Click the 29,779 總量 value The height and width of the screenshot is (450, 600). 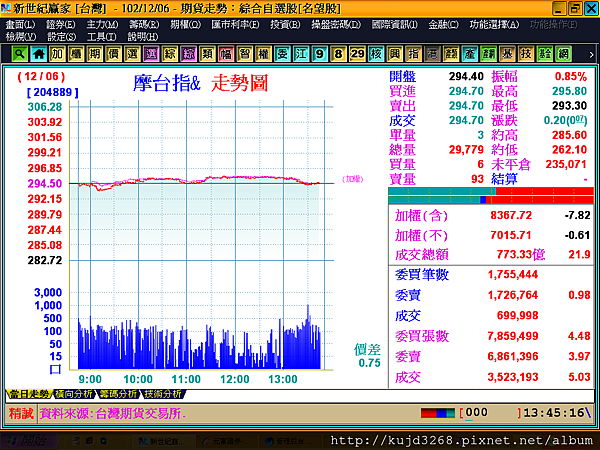(466, 150)
